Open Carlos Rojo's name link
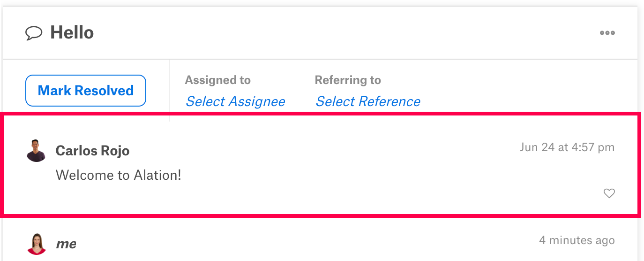The image size is (644, 261). click(x=93, y=151)
